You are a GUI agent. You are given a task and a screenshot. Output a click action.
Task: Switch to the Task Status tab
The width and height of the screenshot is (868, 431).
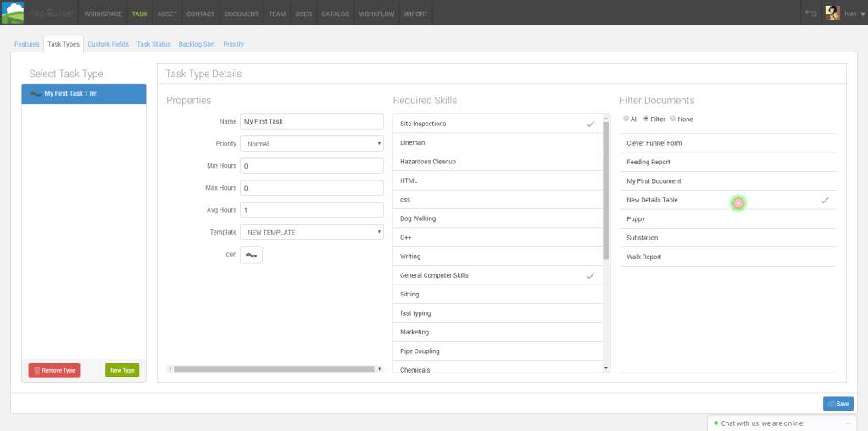(x=154, y=44)
